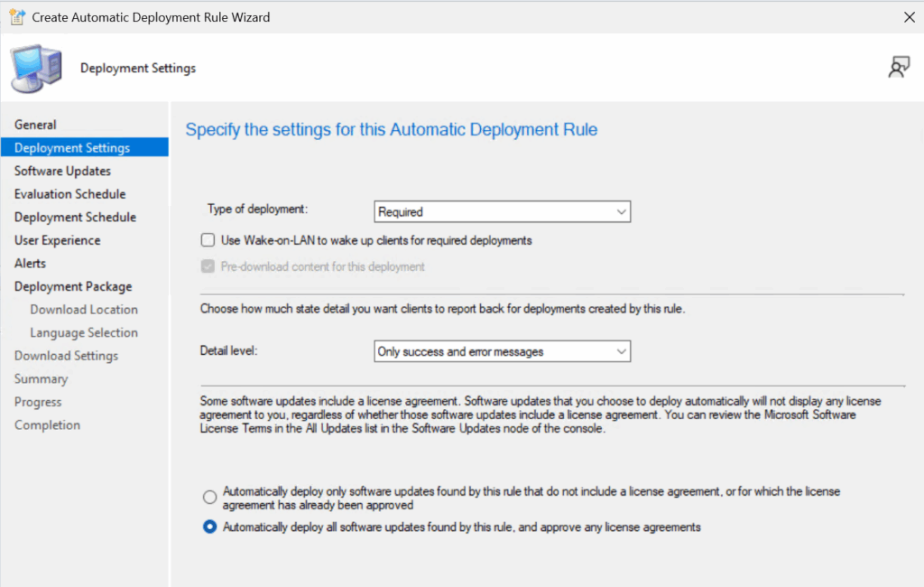The width and height of the screenshot is (924, 587).
Task: Expand the Detail level dropdown
Action: click(x=503, y=351)
